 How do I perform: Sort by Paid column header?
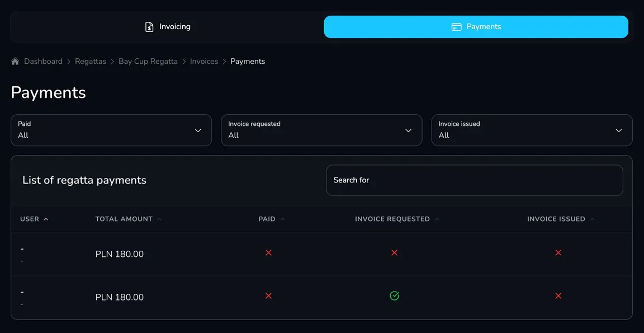271,219
